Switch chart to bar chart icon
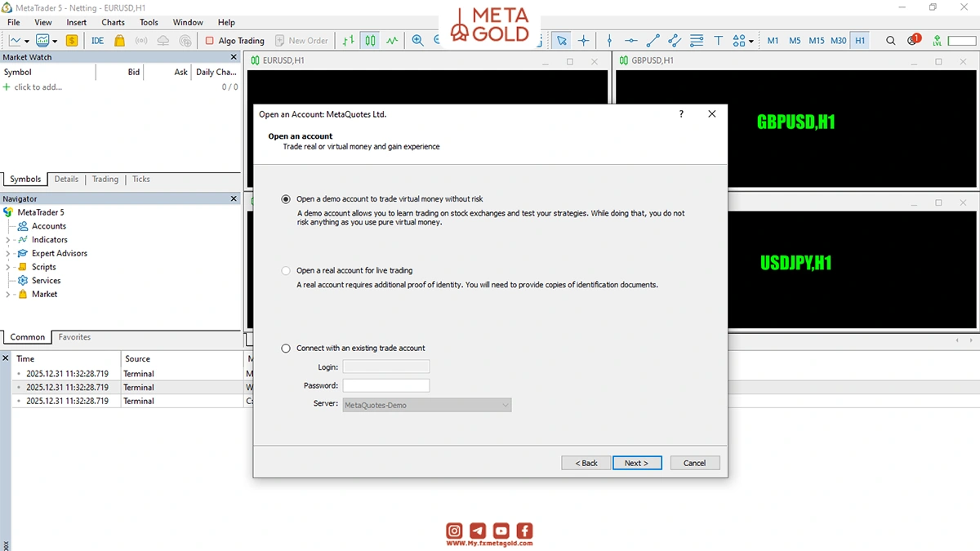This screenshot has width=980, height=551. 349,41
